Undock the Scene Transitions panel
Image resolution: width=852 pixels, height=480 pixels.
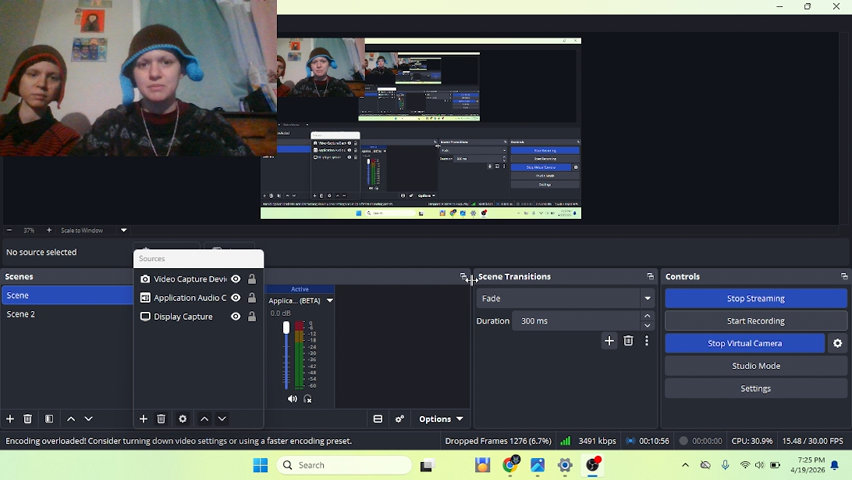650,276
